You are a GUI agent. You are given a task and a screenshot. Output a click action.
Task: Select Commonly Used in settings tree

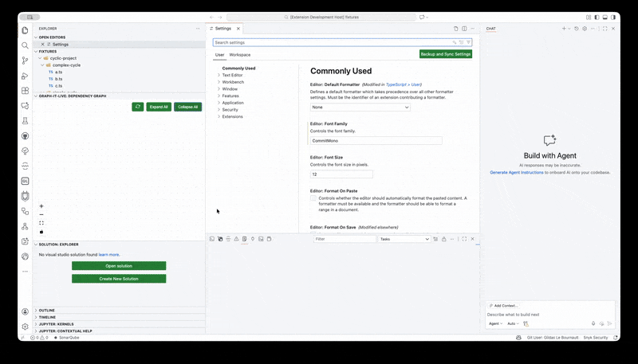coord(238,68)
